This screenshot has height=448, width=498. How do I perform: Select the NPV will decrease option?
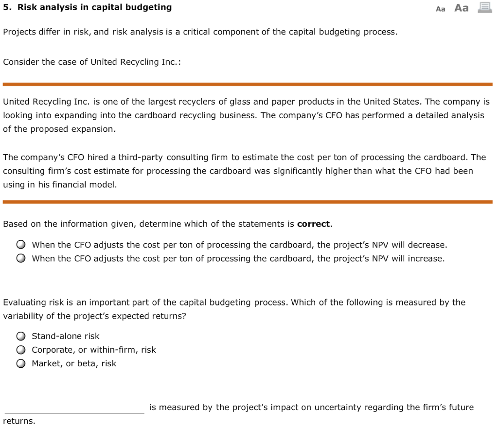(x=21, y=244)
